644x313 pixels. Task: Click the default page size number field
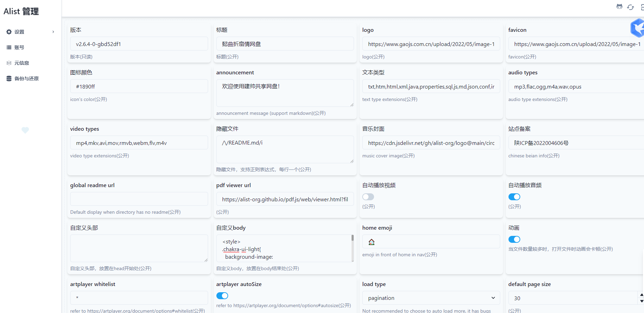point(573,298)
